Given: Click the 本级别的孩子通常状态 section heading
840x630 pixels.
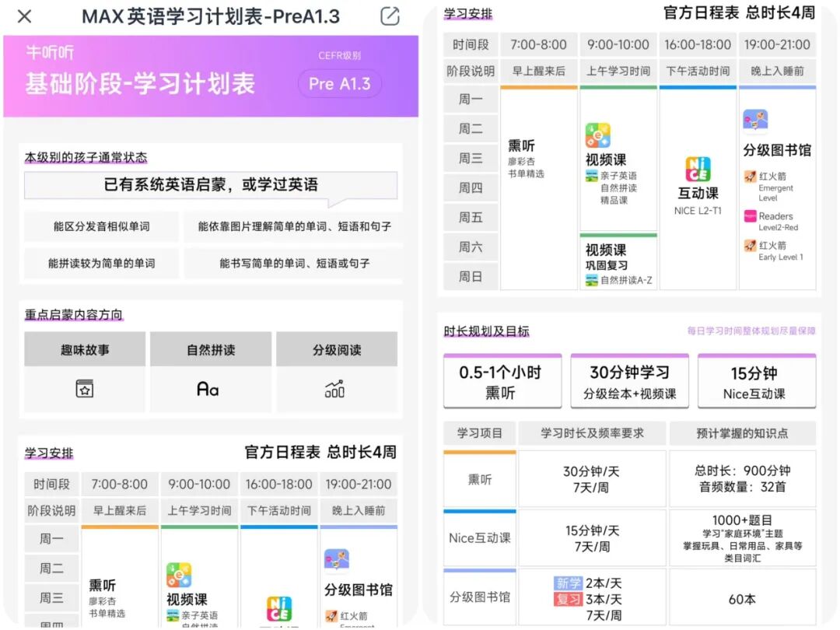Looking at the screenshot, I should (x=86, y=157).
